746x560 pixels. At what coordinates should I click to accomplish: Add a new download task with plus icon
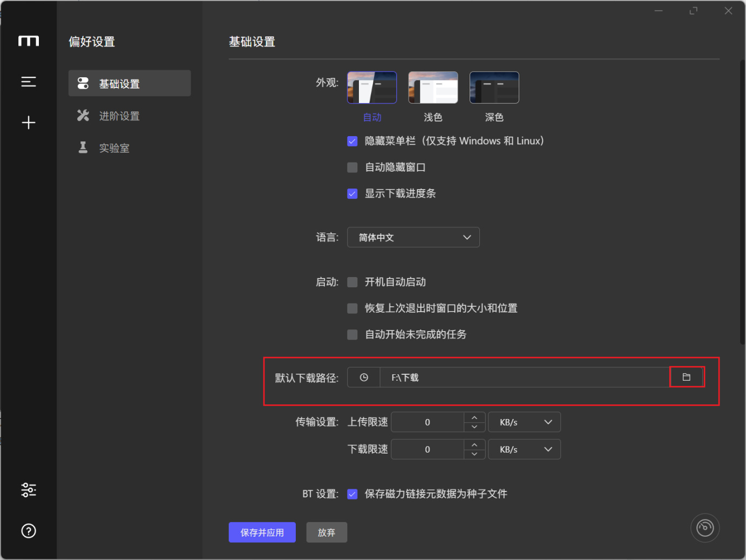[29, 123]
